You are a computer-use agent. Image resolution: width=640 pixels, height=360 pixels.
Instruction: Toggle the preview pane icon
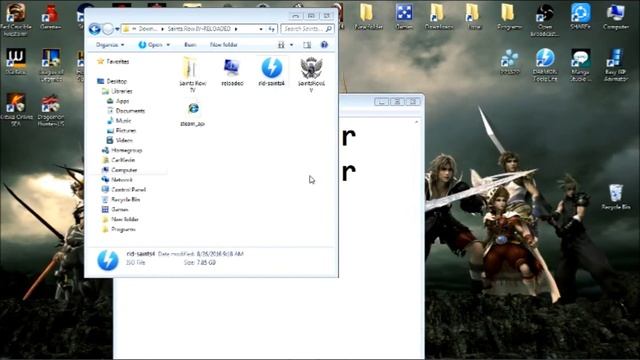(x=307, y=45)
